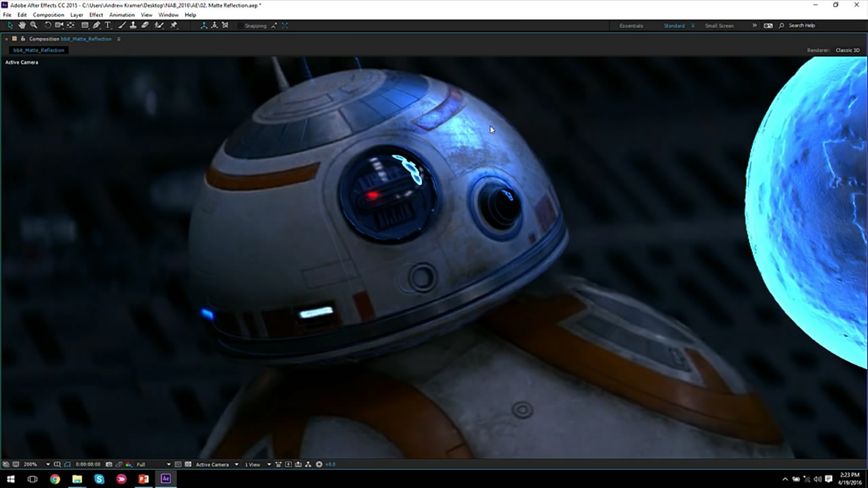Open the Classic 3D renderer options

pyautogui.click(x=848, y=50)
